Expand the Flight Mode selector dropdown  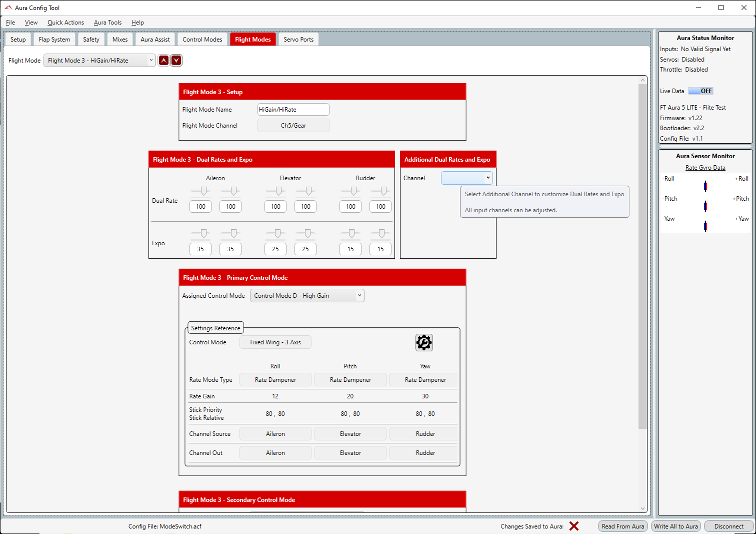point(100,61)
